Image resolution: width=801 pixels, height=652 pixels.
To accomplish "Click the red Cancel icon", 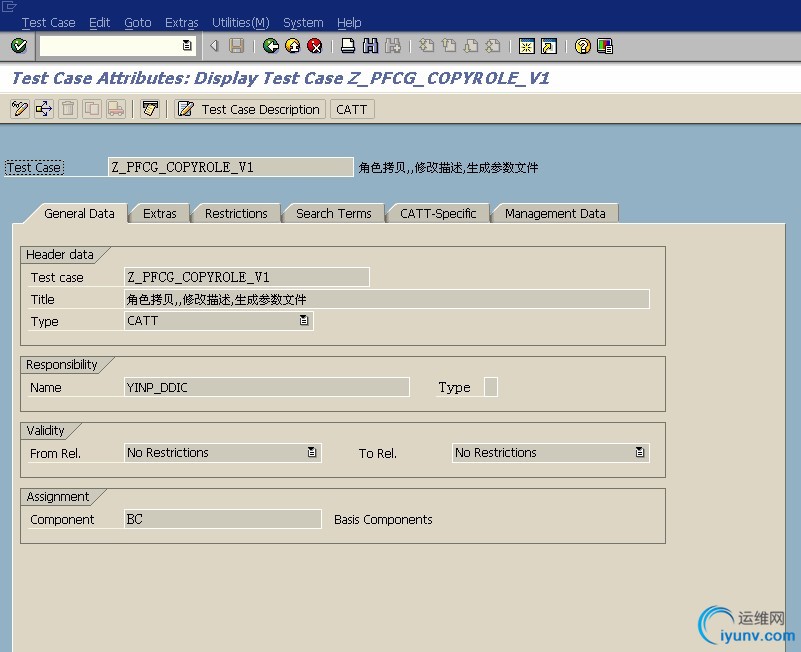I will coord(315,46).
